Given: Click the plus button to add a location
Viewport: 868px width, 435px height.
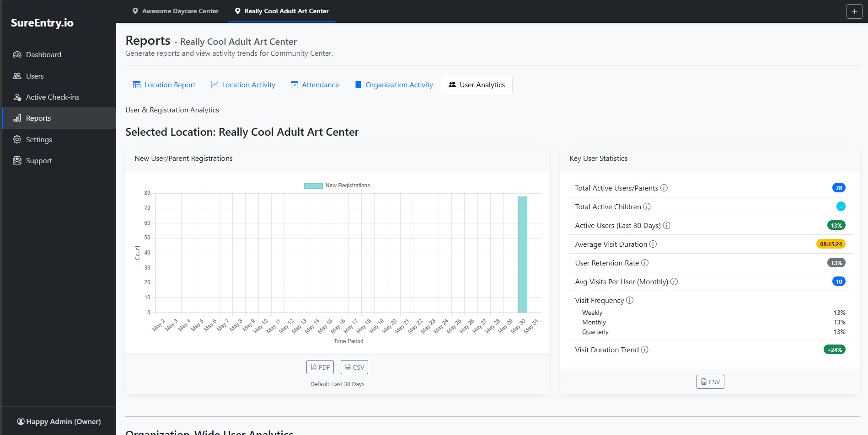Looking at the screenshot, I should [854, 11].
